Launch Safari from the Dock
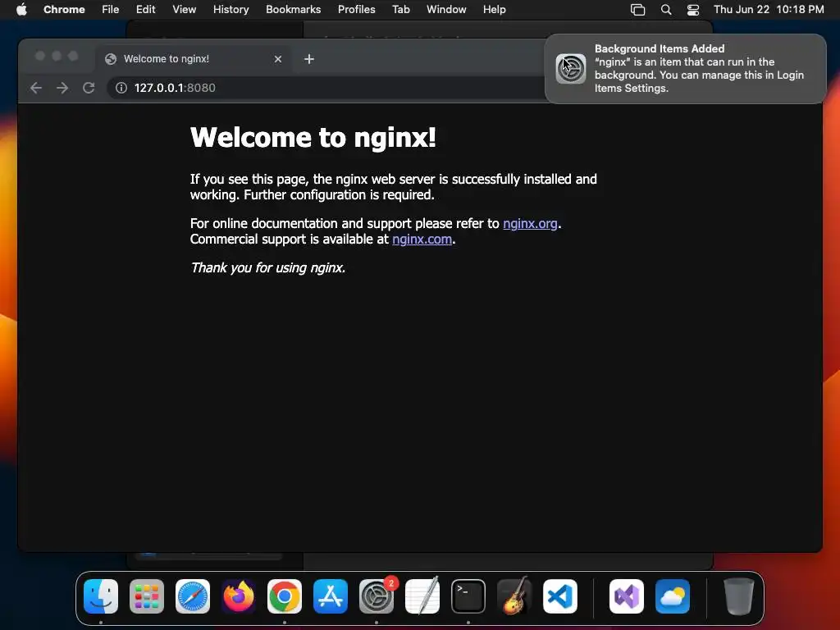This screenshot has width=840, height=630. pyautogui.click(x=193, y=596)
